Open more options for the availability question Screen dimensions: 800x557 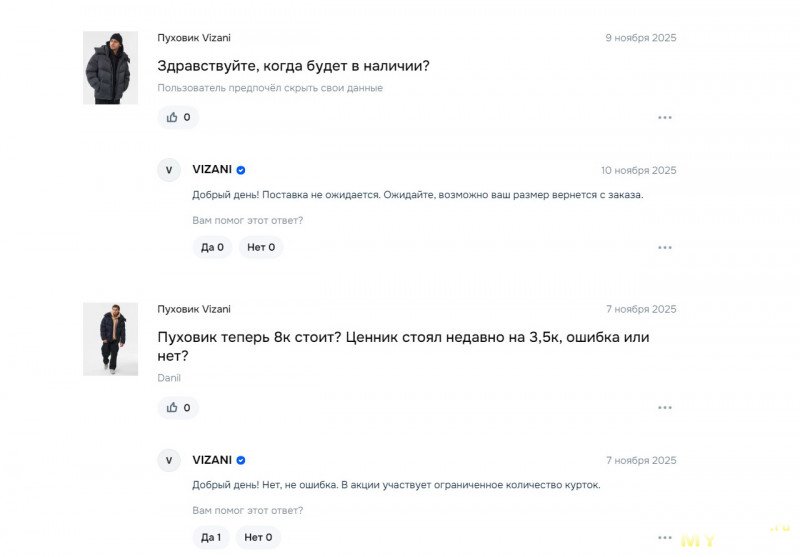(665, 118)
